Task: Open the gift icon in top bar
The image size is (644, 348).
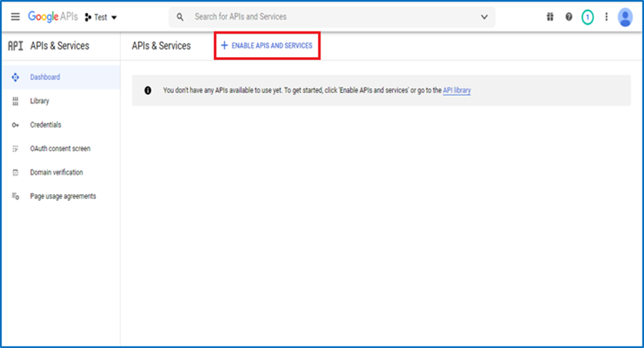Action: tap(550, 16)
